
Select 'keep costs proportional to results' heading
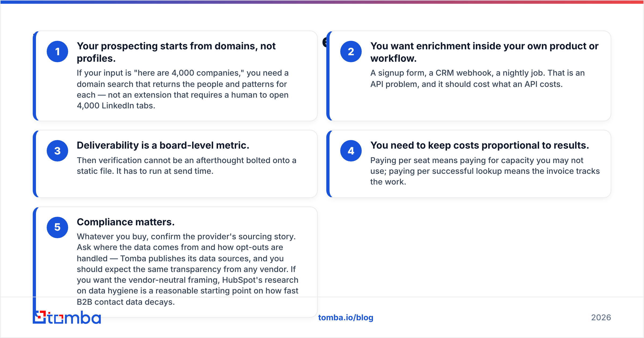(x=480, y=145)
